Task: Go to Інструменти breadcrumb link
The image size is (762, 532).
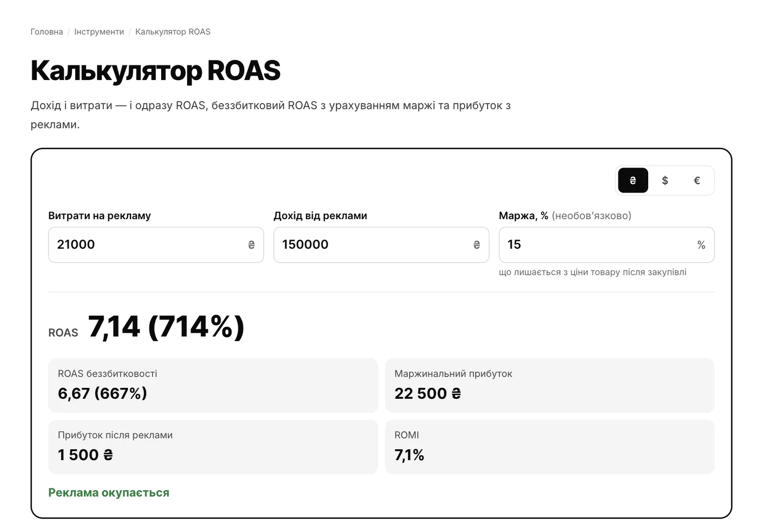Action: click(x=99, y=32)
